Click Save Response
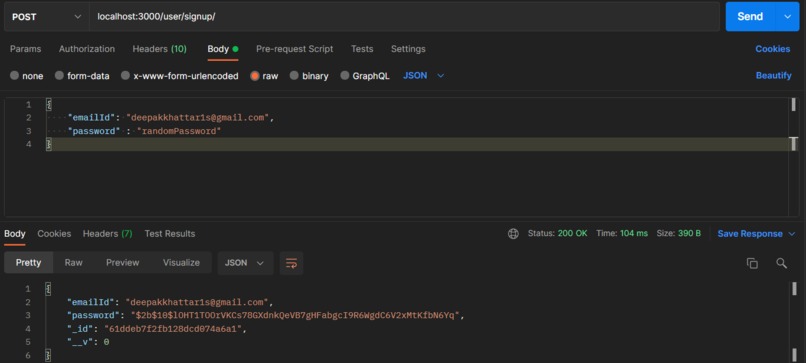 click(750, 234)
